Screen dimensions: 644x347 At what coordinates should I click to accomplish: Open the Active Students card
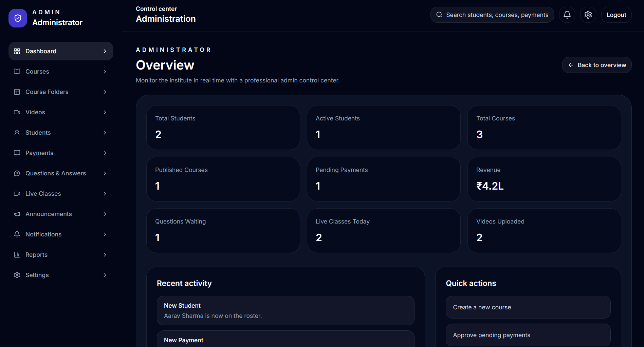point(384,128)
